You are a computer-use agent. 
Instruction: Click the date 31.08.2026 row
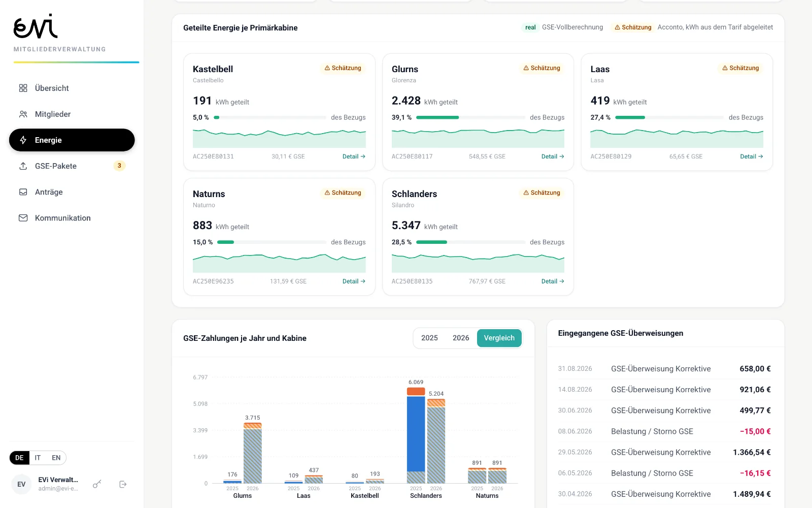(x=664, y=369)
